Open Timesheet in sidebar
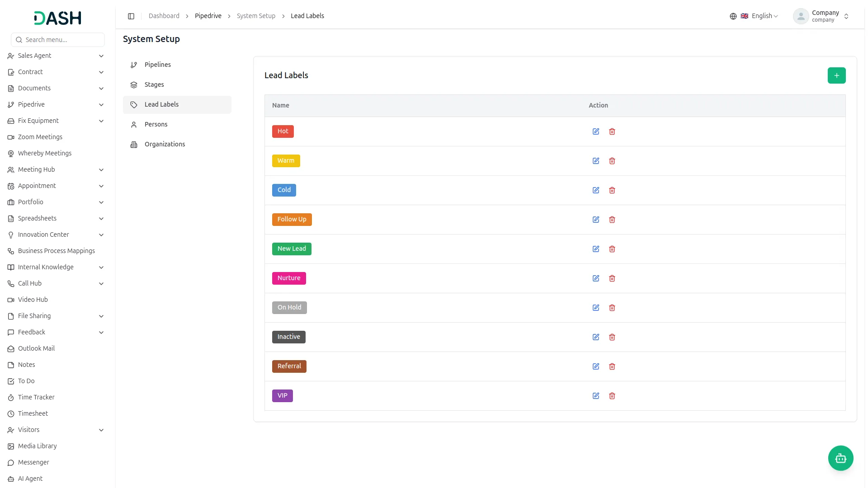 pos(56,413)
